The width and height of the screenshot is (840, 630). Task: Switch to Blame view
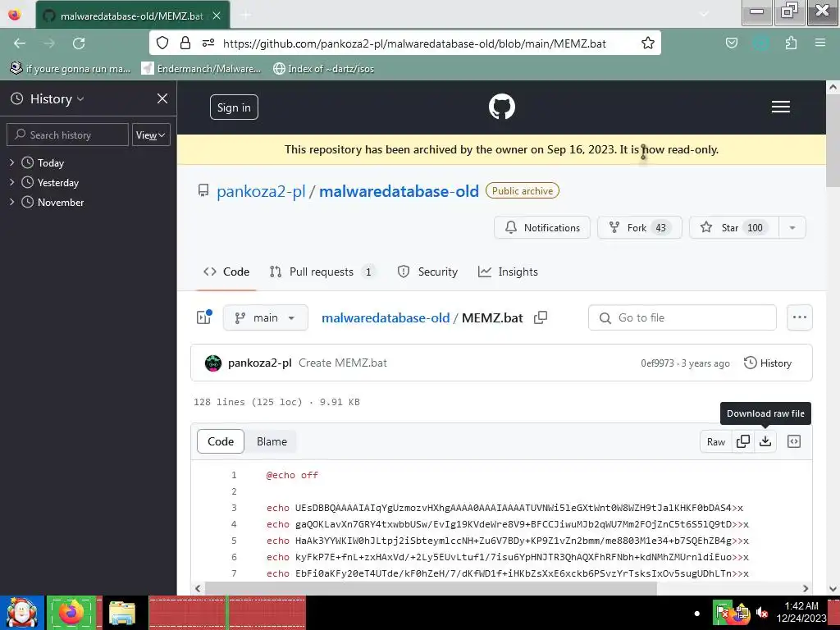(x=272, y=441)
